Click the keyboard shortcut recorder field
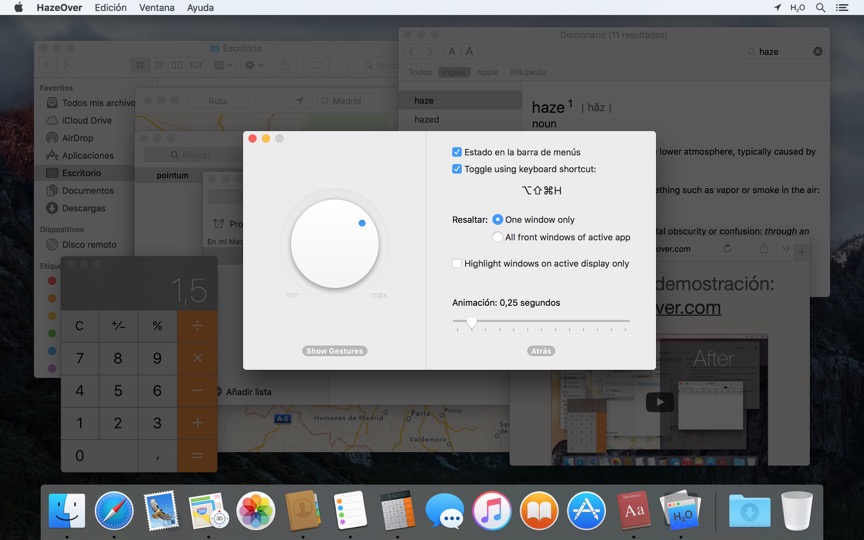The image size is (864, 540). click(x=541, y=191)
